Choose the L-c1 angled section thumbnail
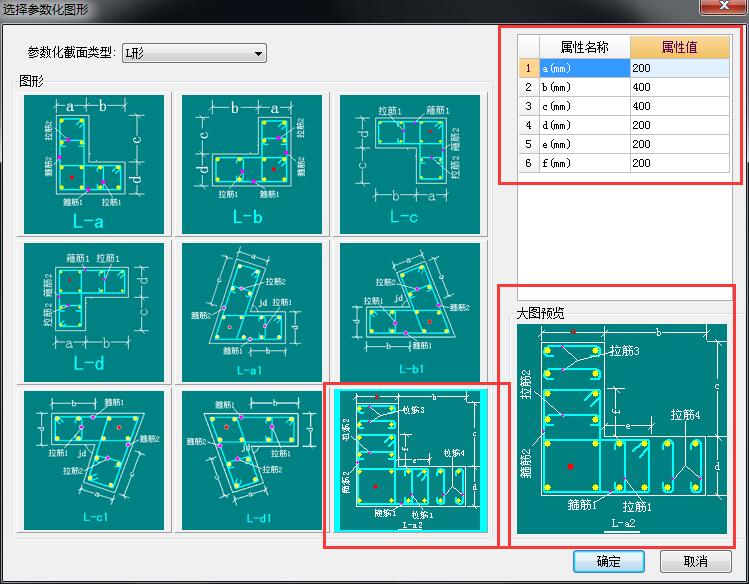Screen dimensions: 749x584 [x=94, y=460]
